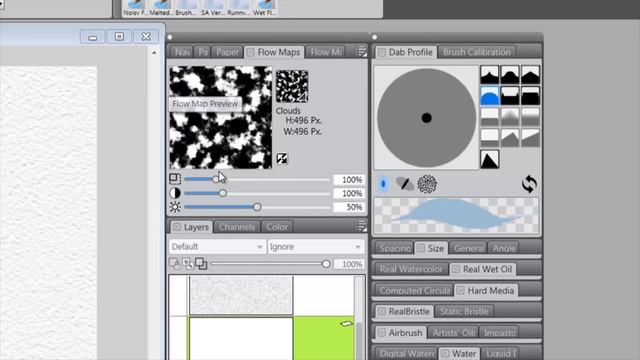640x360 pixels.
Task: Switch to the Nav tab
Action: tap(182, 52)
